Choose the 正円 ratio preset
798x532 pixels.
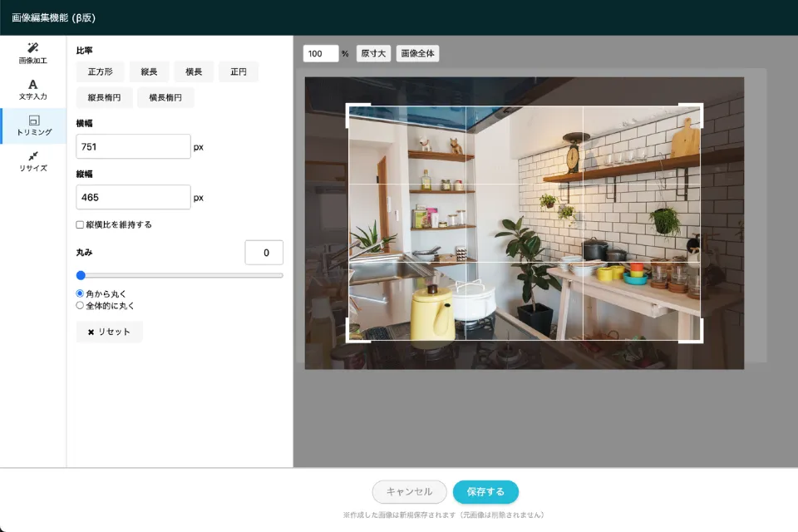point(239,72)
